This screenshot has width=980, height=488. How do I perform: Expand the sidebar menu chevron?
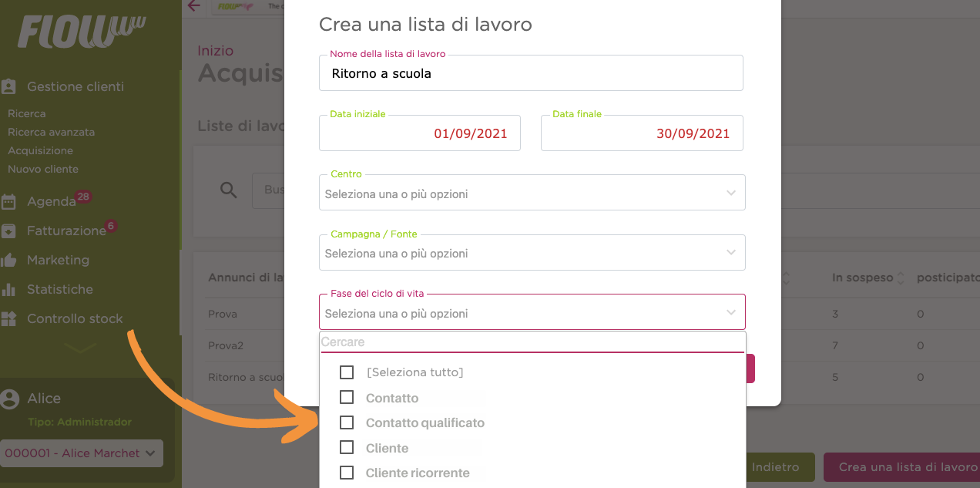tap(82, 348)
